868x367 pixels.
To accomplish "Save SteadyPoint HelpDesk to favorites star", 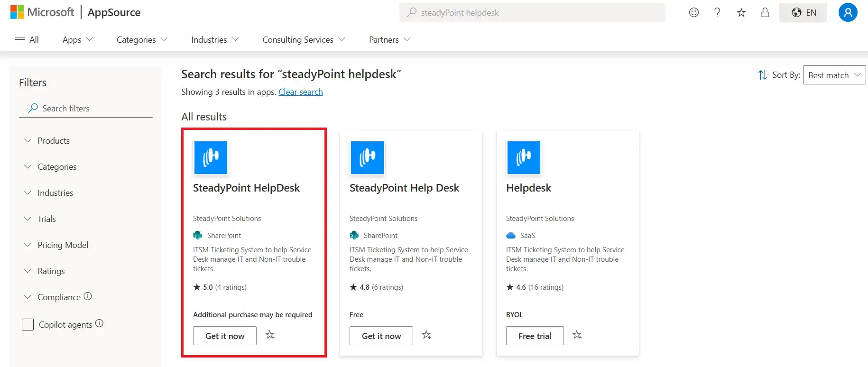I will (270, 335).
